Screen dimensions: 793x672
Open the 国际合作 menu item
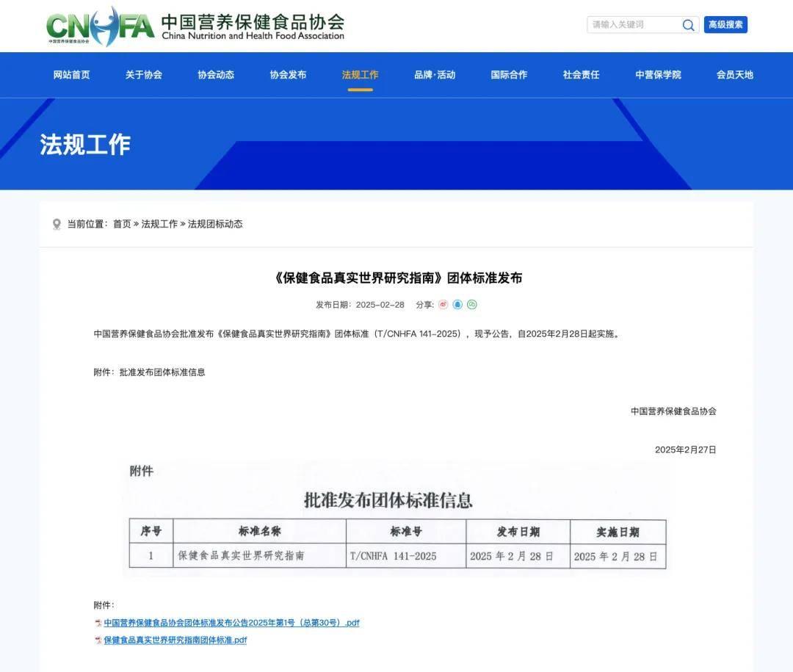click(509, 75)
